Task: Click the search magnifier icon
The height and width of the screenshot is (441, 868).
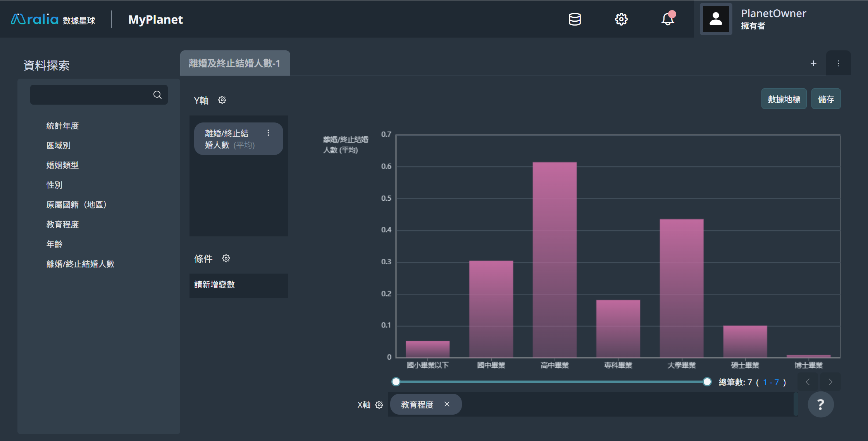Action: pos(157,95)
